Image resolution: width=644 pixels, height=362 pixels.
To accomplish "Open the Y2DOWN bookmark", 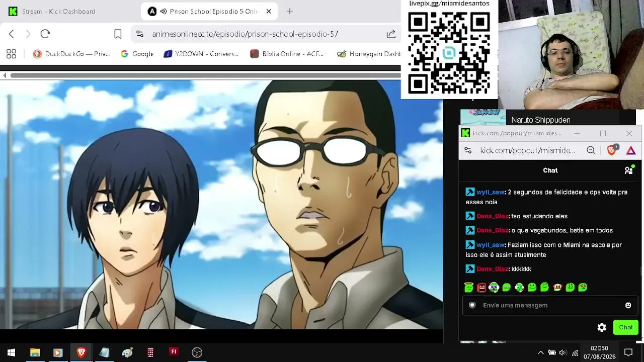I will pyautogui.click(x=201, y=54).
